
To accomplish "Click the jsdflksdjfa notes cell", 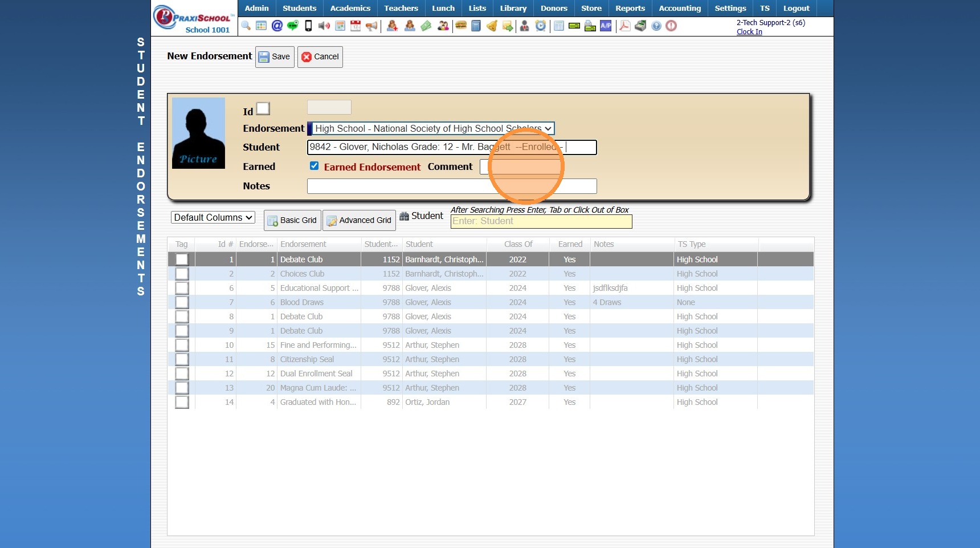I will point(632,288).
